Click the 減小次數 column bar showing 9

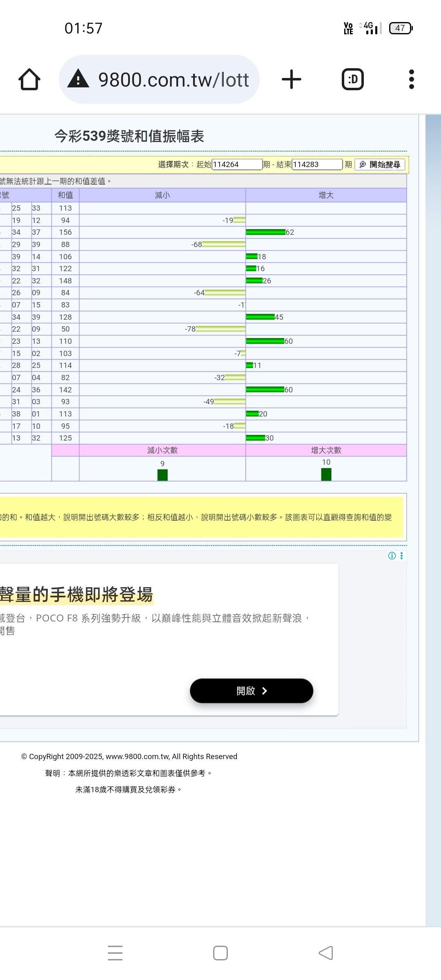(163, 475)
